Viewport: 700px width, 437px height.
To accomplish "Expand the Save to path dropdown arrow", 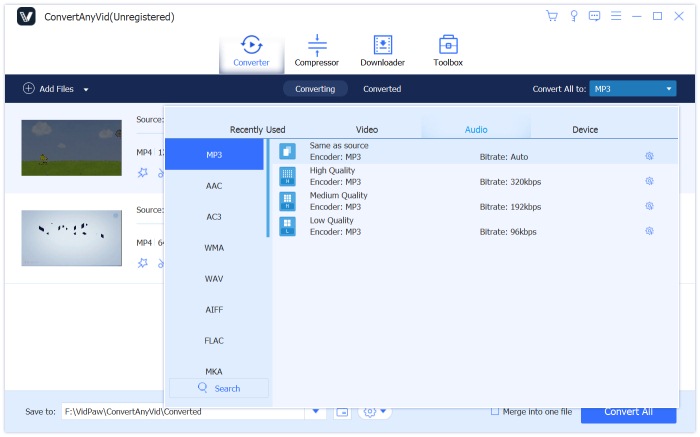I will tap(316, 411).
